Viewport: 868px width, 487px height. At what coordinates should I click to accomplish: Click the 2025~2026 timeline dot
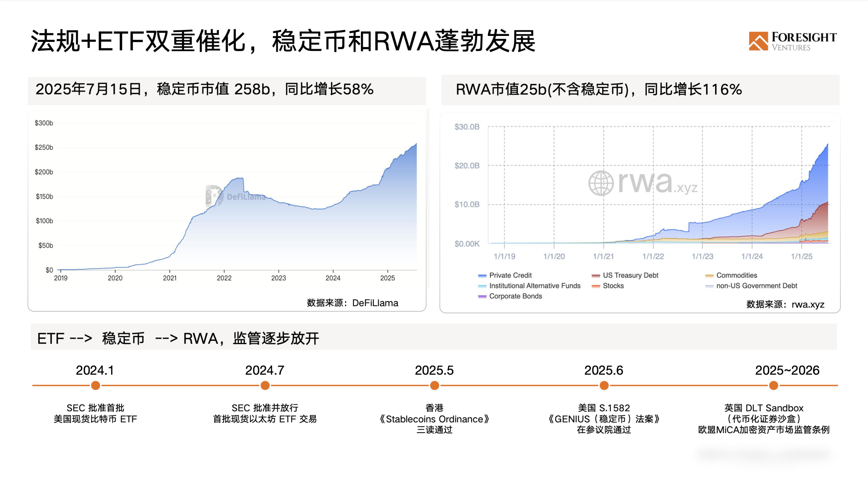pos(774,385)
